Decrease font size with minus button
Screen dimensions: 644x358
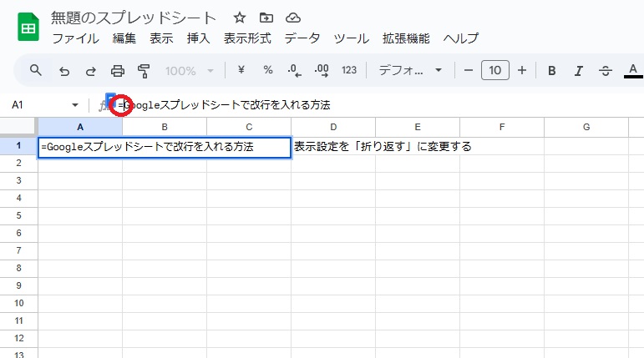click(x=469, y=70)
